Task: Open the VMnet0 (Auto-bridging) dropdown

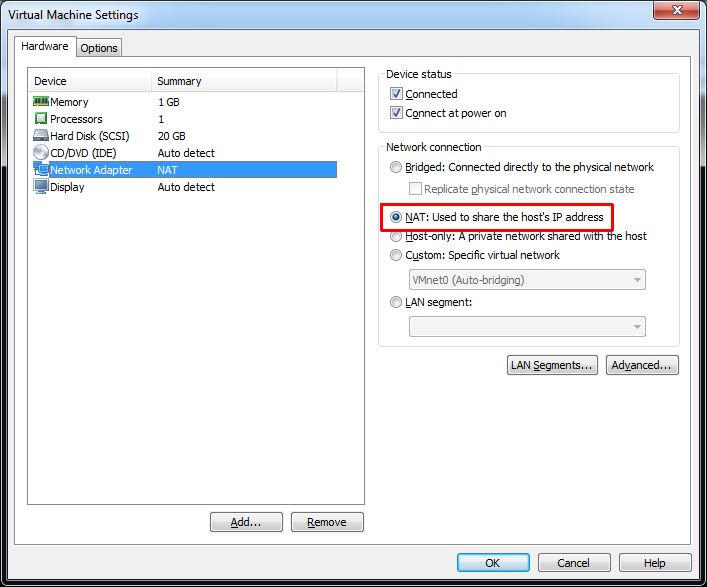Action: click(527, 280)
